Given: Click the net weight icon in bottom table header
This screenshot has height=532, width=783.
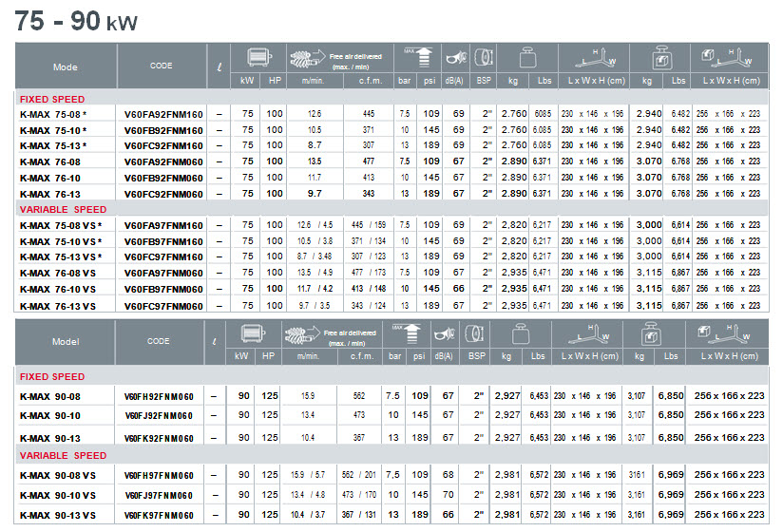Looking at the screenshot, I should [521, 332].
